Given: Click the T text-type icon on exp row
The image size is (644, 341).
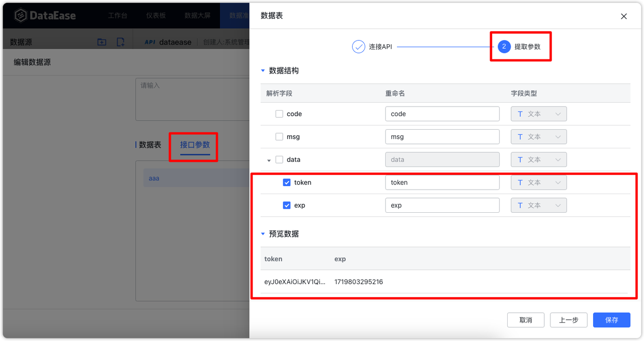Looking at the screenshot, I should point(520,205).
